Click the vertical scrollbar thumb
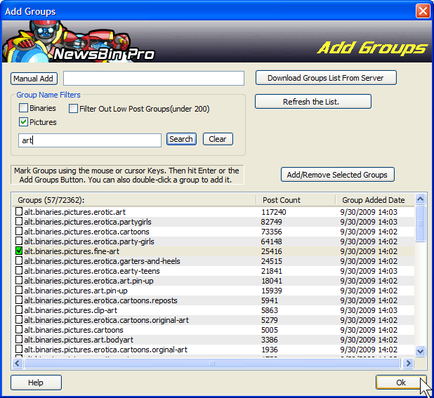This screenshot has height=398, width=434. pos(420,223)
